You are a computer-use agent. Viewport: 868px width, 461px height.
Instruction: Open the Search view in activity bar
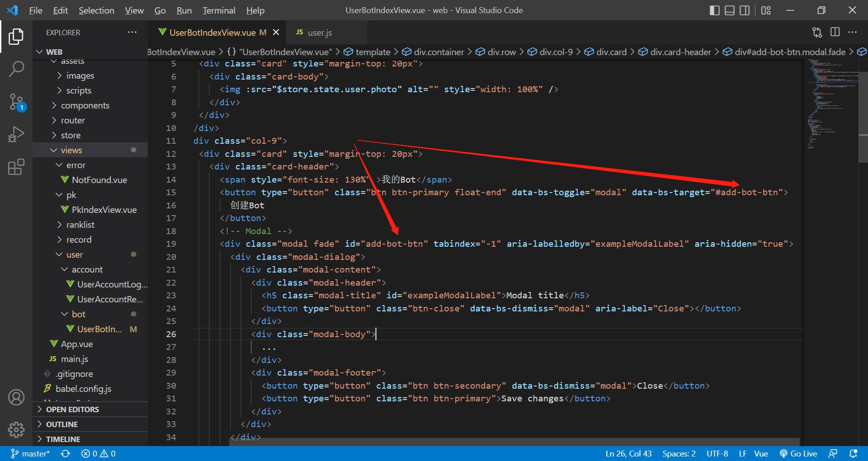16,69
